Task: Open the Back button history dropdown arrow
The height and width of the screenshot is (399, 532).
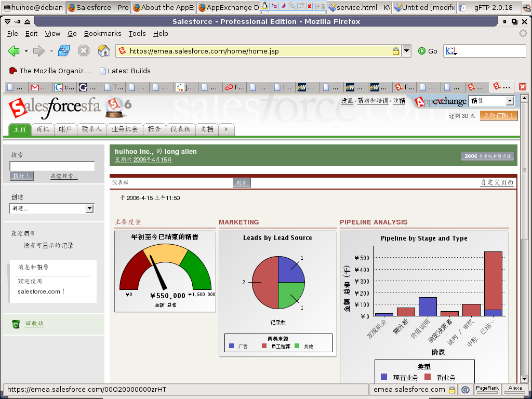Action: [x=26, y=51]
